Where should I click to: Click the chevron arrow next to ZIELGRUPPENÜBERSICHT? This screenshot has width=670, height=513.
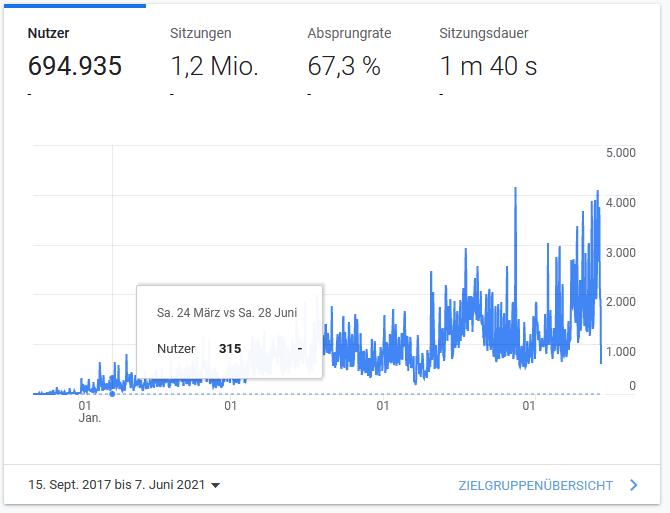tap(634, 485)
